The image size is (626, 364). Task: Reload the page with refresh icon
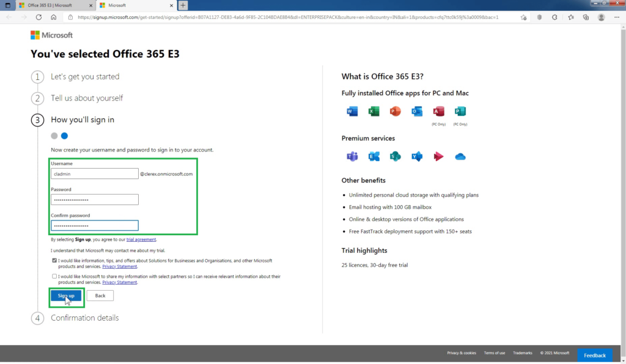point(39,17)
